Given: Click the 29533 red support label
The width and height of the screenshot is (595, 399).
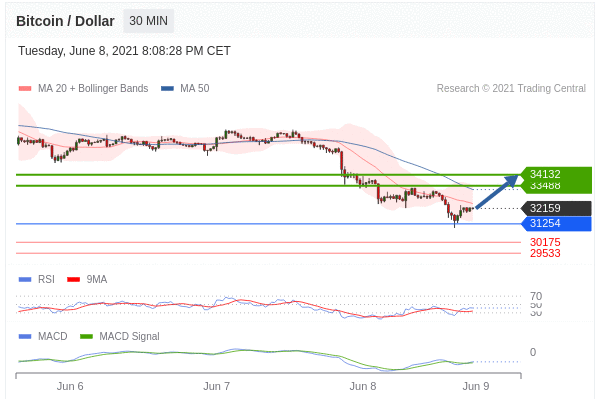Looking at the screenshot, I should [x=545, y=253].
